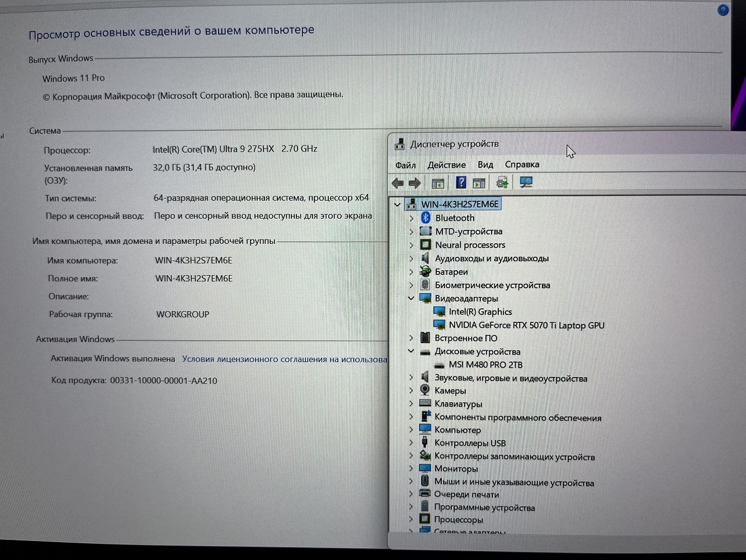746x560 pixels.
Task: Toggle the show/hide action pane toolbar icon
Action: pos(479,183)
